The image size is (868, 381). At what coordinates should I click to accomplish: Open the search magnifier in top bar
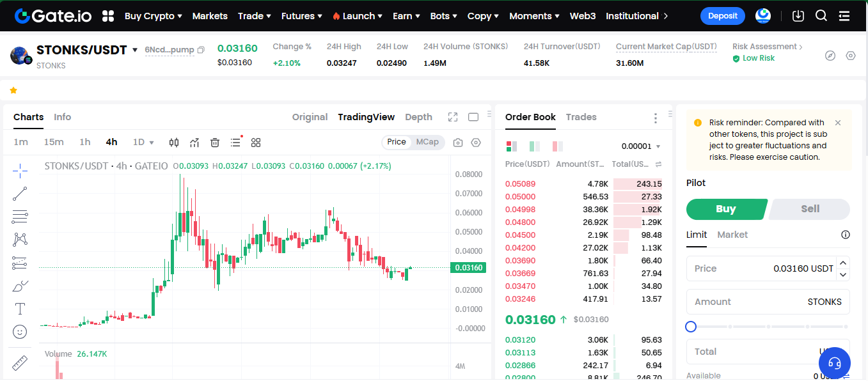click(x=821, y=16)
